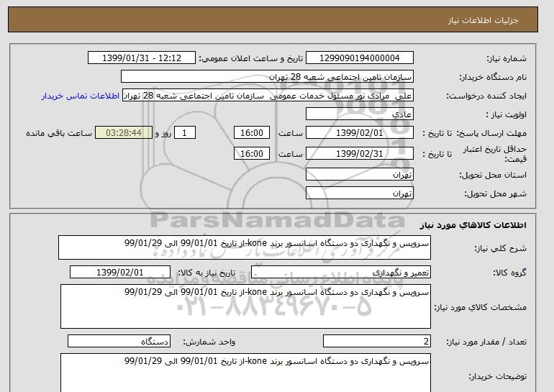Click the response deadline hour 16:00 field

(252, 133)
